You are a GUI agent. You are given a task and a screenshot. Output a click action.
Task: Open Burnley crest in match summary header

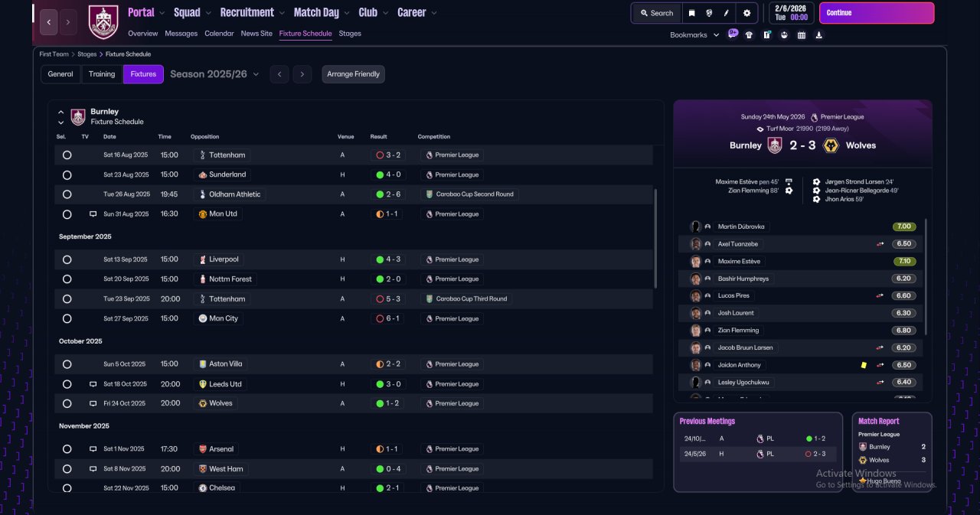pos(775,145)
